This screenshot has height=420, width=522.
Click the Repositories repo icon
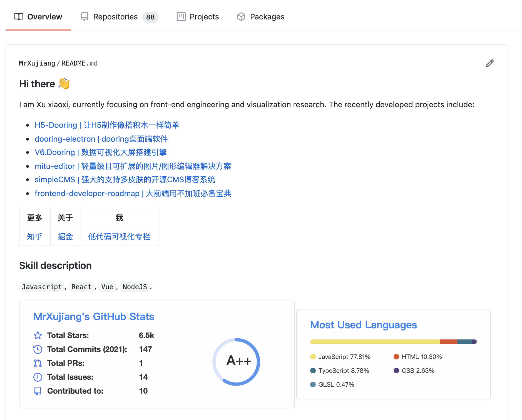(84, 17)
